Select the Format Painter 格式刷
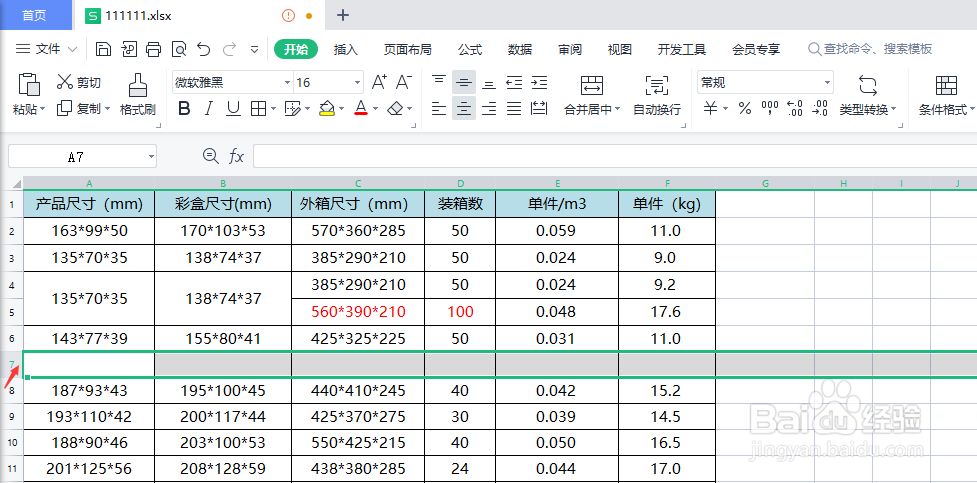The height and width of the screenshot is (483, 977). point(138,93)
